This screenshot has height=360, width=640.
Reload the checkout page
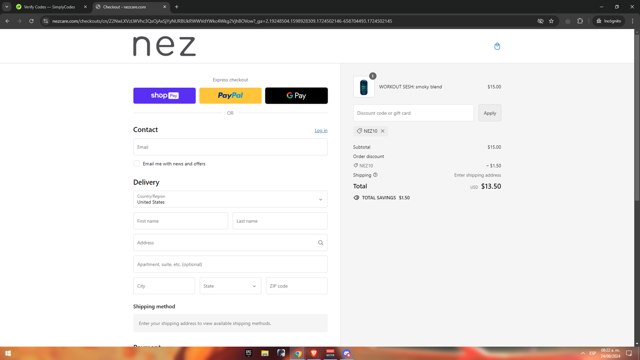(x=31, y=21)
